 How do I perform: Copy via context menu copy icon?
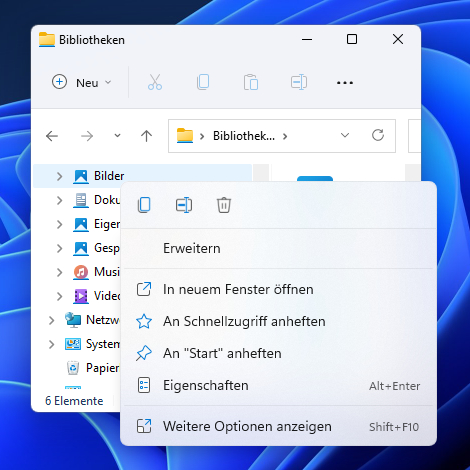(x=144, y=205)
